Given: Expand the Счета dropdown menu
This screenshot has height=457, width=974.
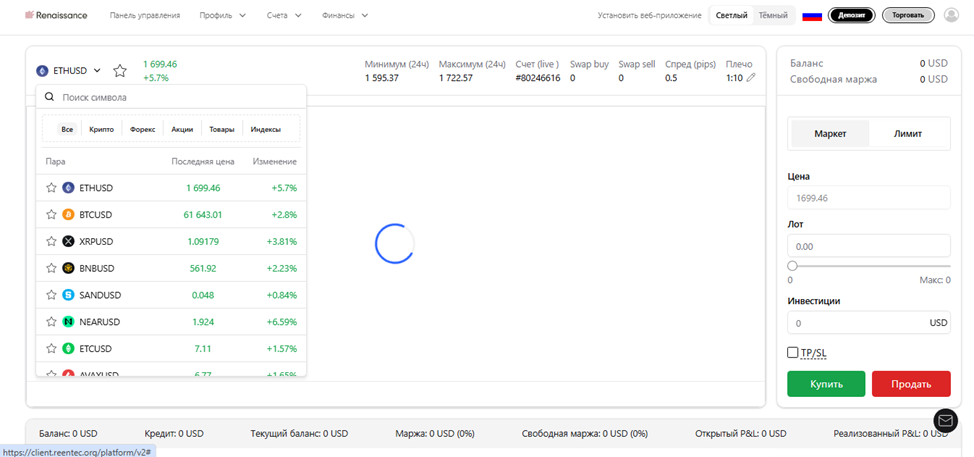Looking at the screenshot, I should point(284,16).
